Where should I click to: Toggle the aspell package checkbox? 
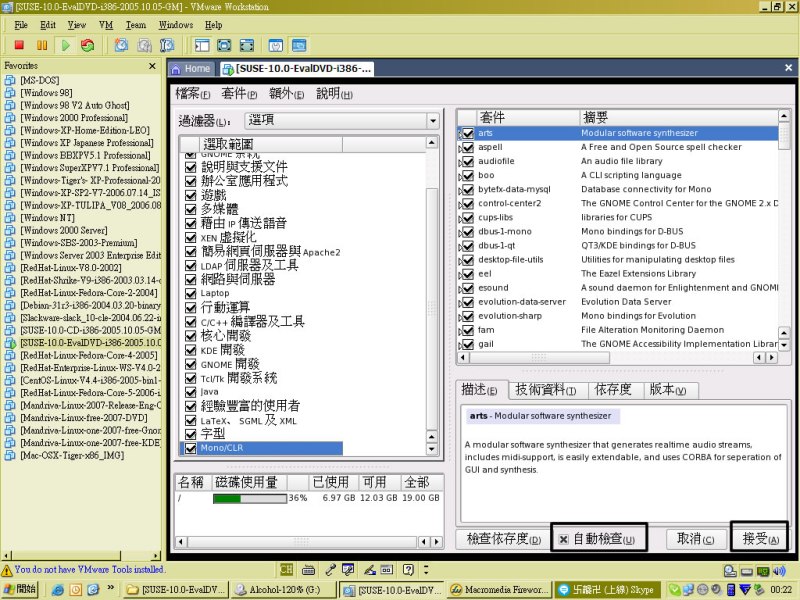[x=468, y=147]
